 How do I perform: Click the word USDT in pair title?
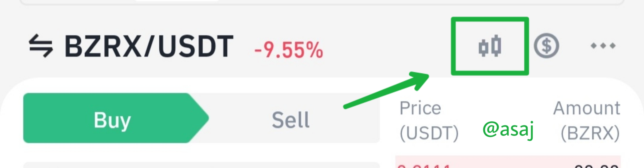196,46
